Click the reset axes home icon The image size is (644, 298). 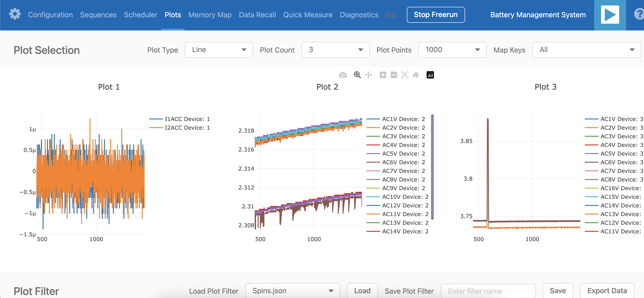(415, 75)
